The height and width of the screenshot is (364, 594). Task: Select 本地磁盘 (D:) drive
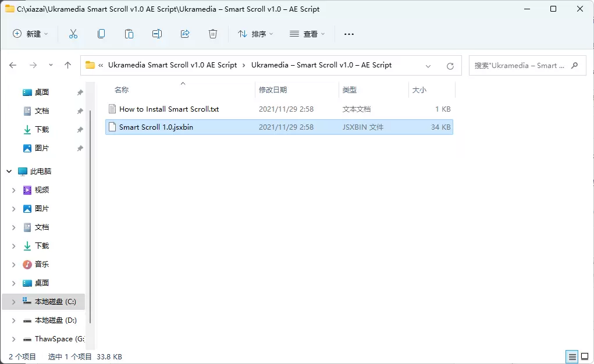(x=55, y=320)
